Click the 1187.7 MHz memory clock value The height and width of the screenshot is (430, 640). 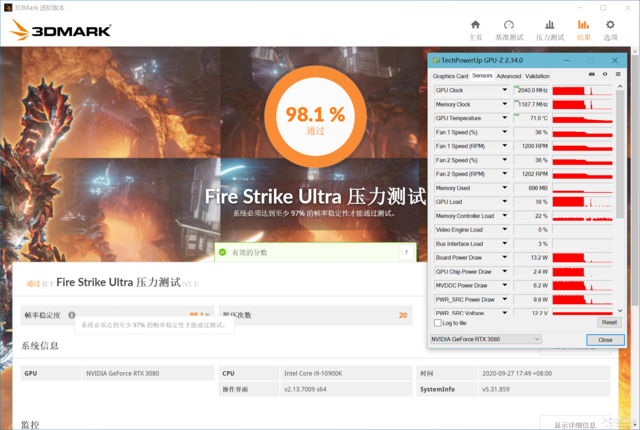[x=531, y=104]
